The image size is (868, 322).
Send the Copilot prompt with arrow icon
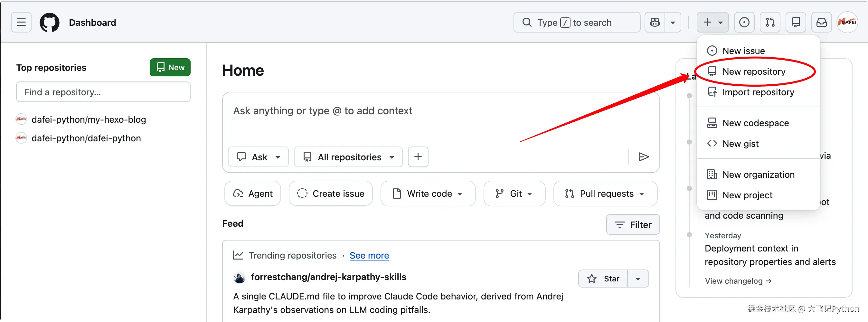coord(643,157)
